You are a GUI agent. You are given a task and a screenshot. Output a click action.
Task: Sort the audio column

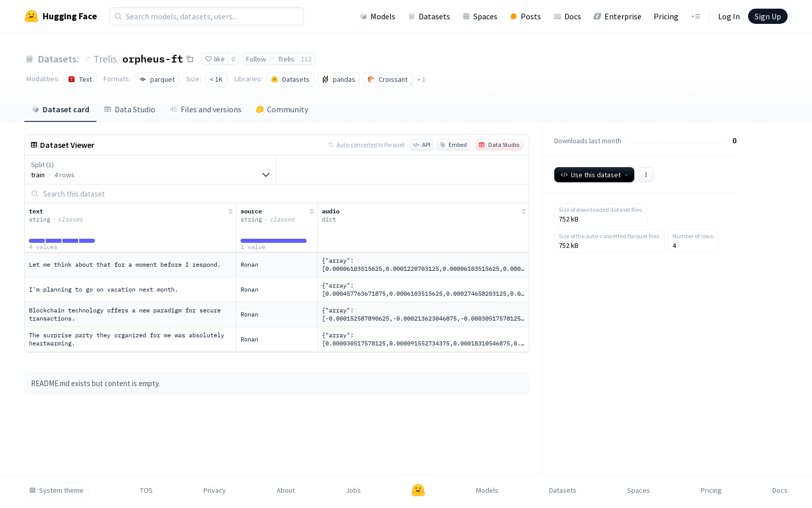pyautogui.click(x=523, y=211)
